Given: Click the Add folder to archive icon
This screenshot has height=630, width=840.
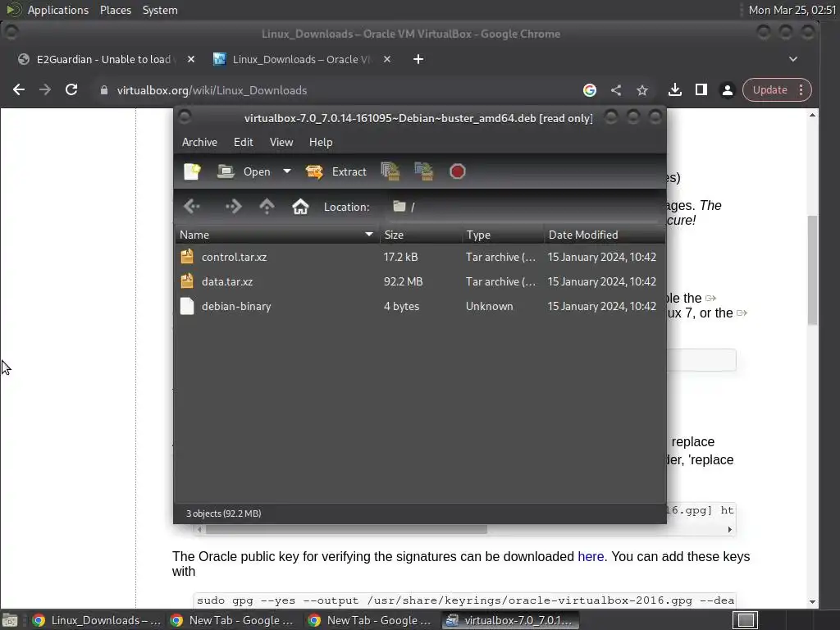Looking at the screenshot, I should pos(424,171).
